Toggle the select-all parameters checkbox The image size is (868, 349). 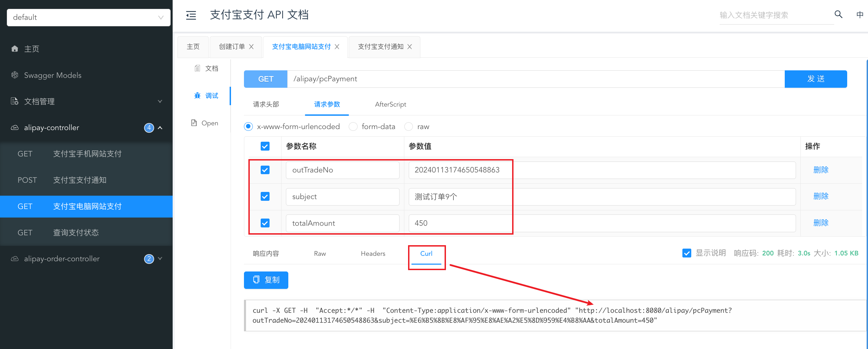click(265, 146)
